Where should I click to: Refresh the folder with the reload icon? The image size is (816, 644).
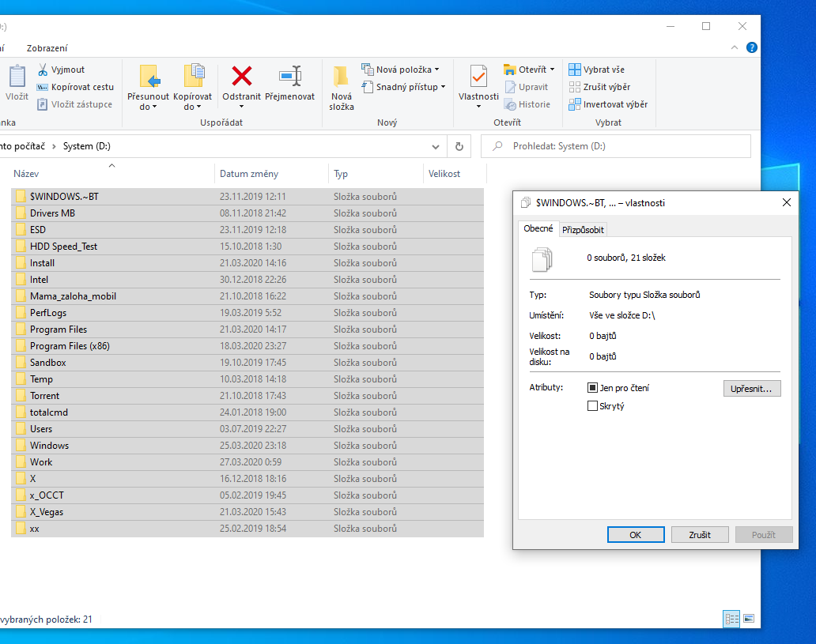coord(459,146)
